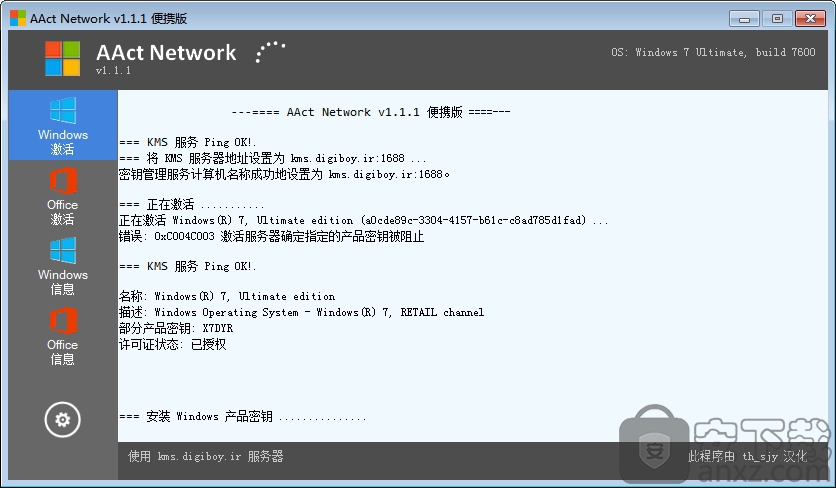Minimize the AAct Network window
Image resolution: width=836 pixels, height=488 pixels.
tap(744, 19)
